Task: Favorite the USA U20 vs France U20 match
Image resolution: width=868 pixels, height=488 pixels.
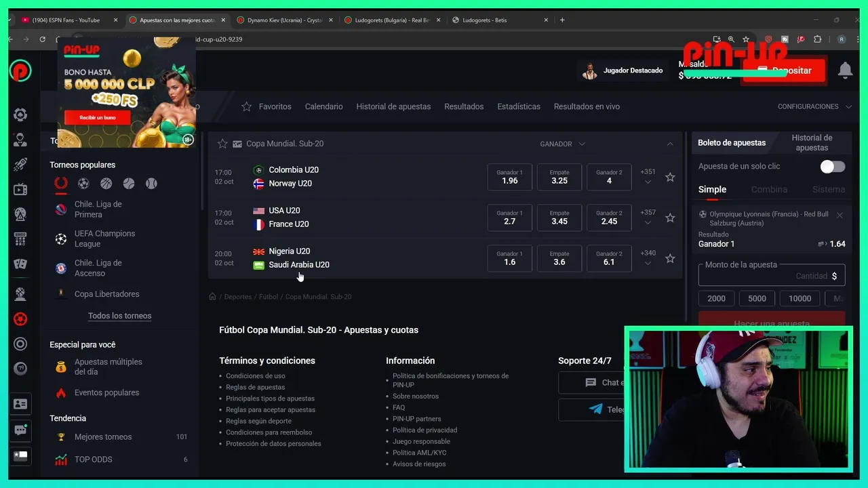Action: pyautogui.click(x=670, y=218)
